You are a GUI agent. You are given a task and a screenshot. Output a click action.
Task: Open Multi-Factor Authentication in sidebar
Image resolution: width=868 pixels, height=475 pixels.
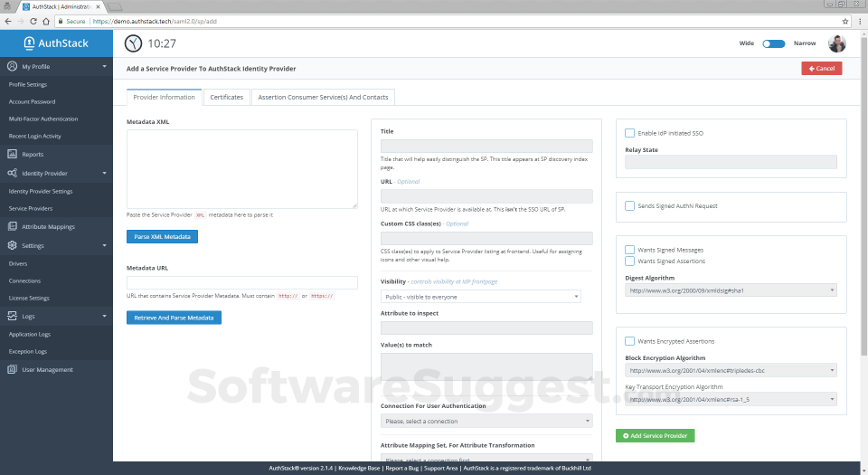coord(43,119)
